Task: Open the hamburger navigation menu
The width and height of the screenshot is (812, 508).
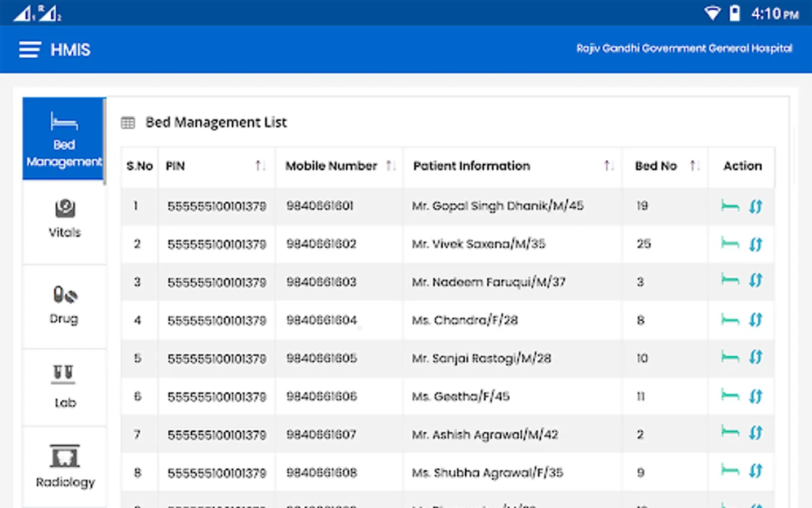Action: click(x=29, y=50)
